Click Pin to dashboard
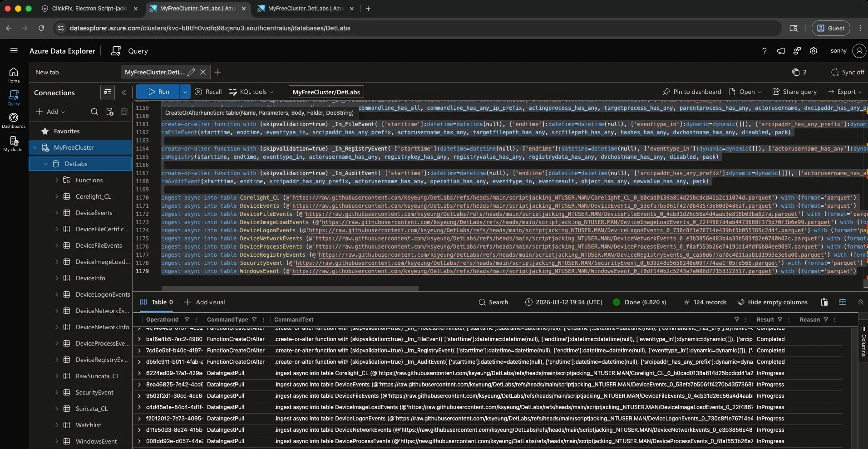Viewport: 868px width, 449px height. tap(692, 92)
